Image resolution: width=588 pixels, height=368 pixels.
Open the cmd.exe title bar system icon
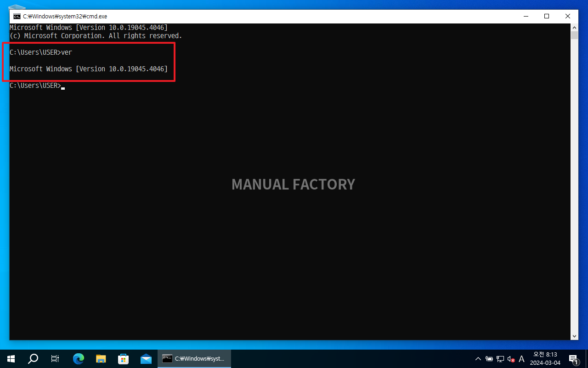click(17, 16)
